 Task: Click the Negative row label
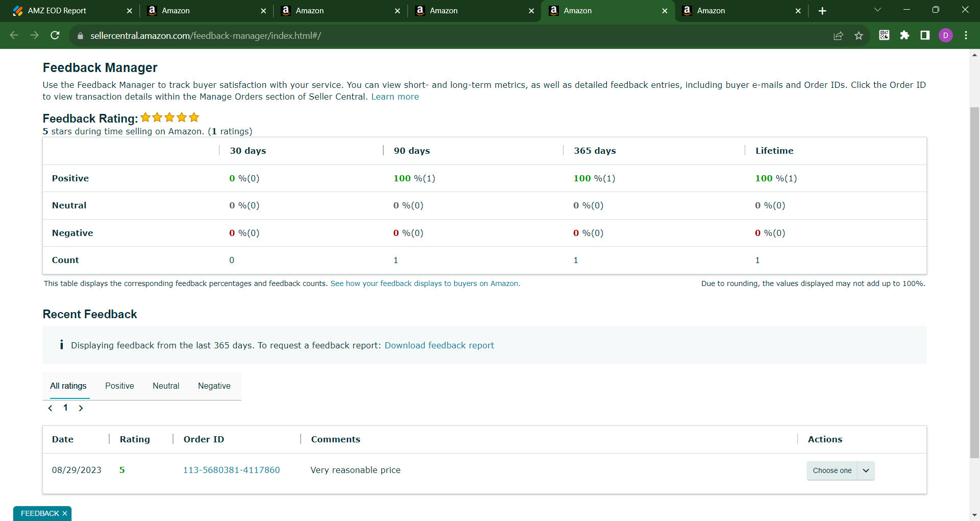(x=72, y=233)
